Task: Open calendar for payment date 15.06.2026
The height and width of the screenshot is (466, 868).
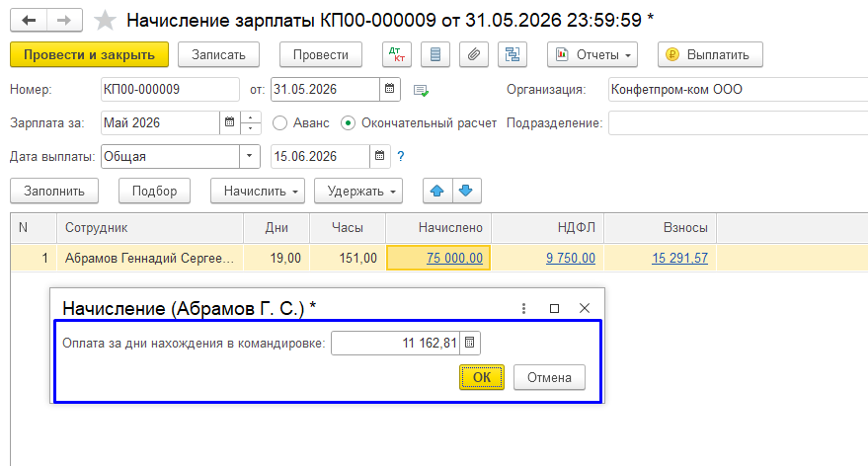Action: pyautogui.click(x=380, y=156)
